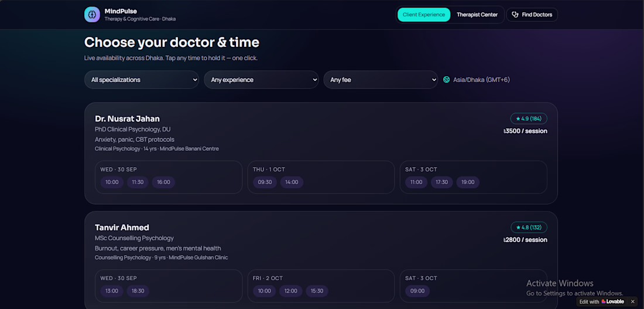Pick Tanvir Ahmed Friday 12:00 slot
644x309 pixels.
click(x=291, y=291)
